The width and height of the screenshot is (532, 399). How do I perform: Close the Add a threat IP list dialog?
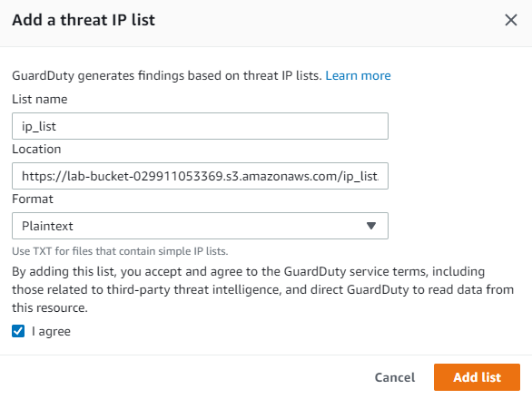(511, 20)
